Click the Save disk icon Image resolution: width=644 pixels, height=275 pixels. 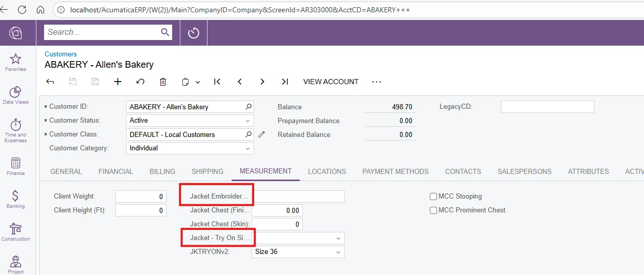(95, 82)
